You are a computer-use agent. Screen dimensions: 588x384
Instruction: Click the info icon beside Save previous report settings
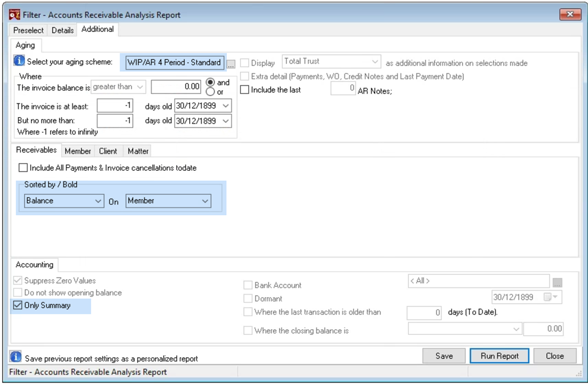coord(16,357)
